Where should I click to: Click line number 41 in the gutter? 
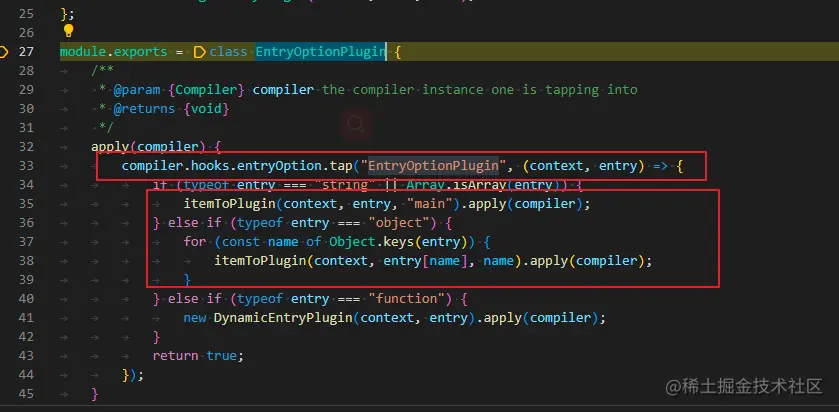coord(26,318)
